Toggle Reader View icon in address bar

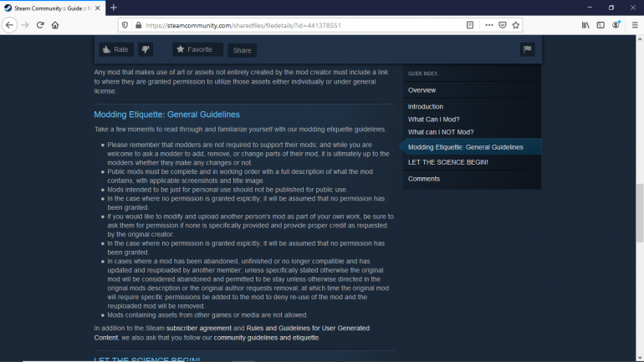point(470,25)
